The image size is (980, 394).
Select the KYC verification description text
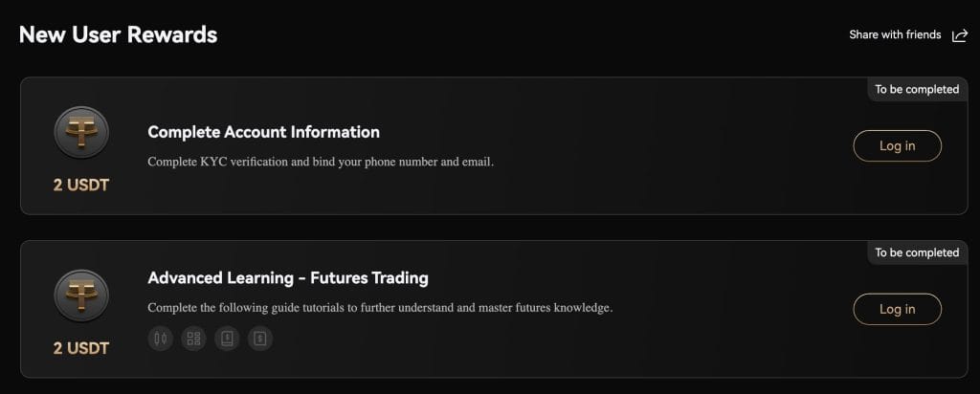(x=321, y=162)
